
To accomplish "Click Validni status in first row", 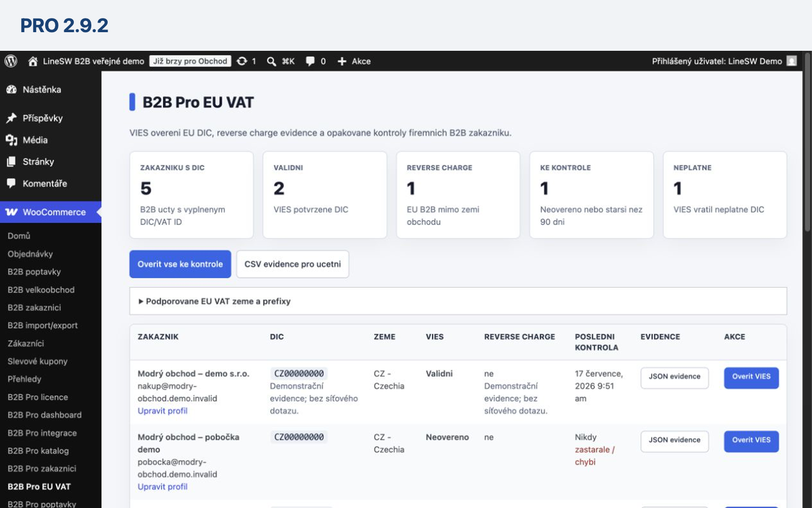I will [439, 374].
